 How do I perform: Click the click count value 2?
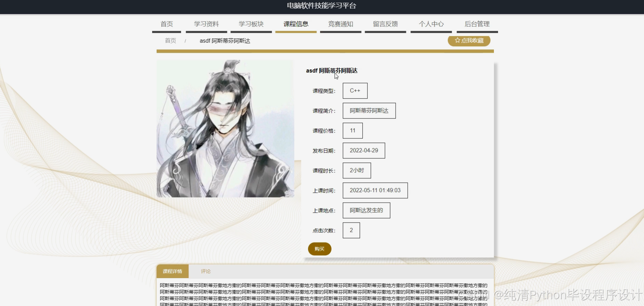coord(351,230)
